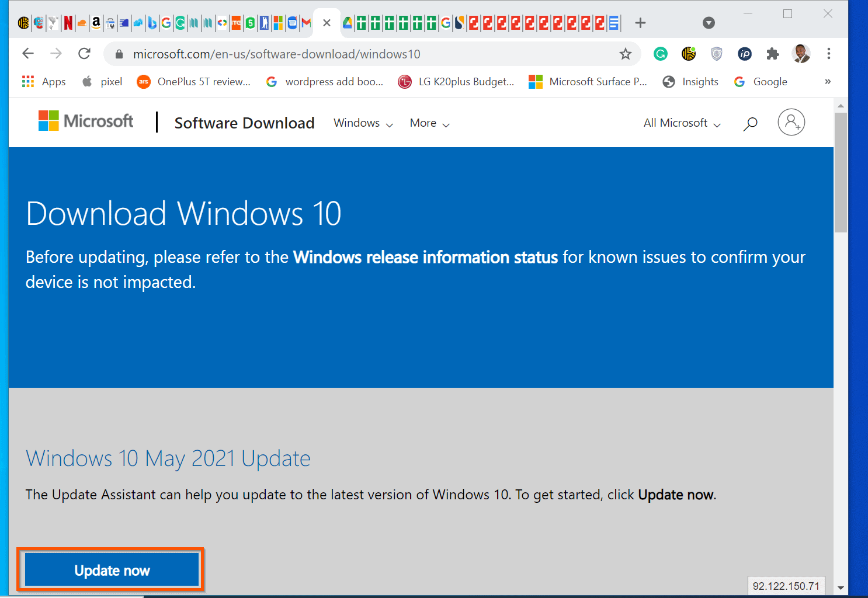Click the scrollbar up arrow
The width and height of the screenshot is (868, 598).
point(841,106)
